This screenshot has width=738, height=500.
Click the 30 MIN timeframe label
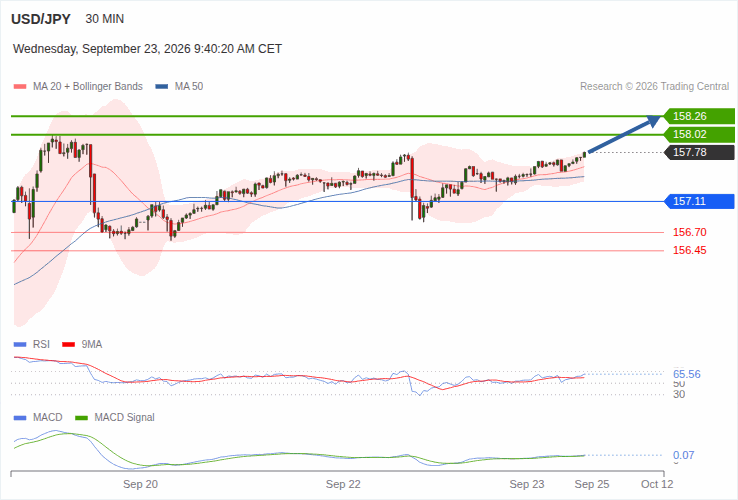point(104,19)
